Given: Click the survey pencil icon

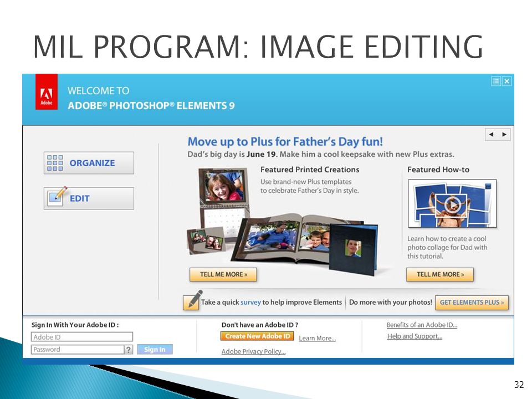Looking at the screenshot, I should pyautogui.click(x=192, y=300).
